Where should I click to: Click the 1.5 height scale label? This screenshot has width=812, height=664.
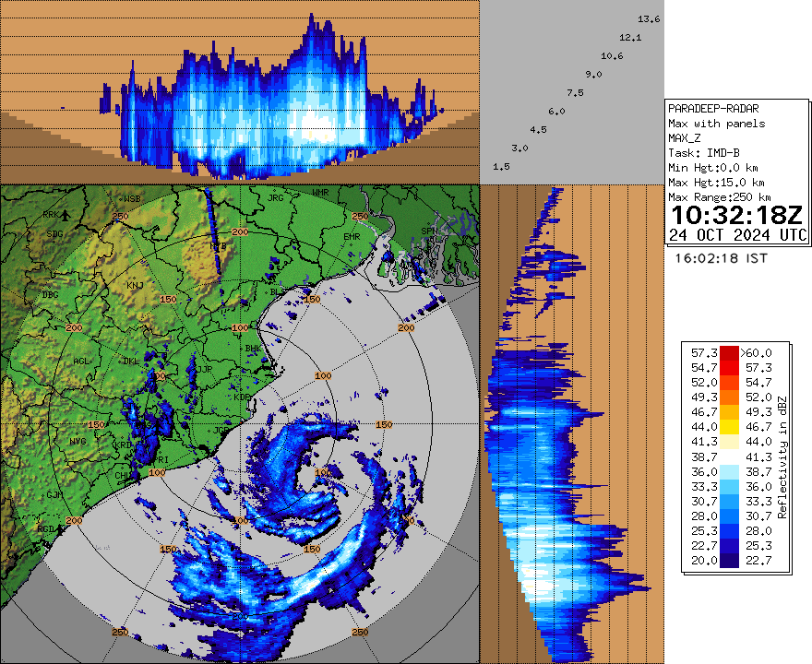[501, 167]
